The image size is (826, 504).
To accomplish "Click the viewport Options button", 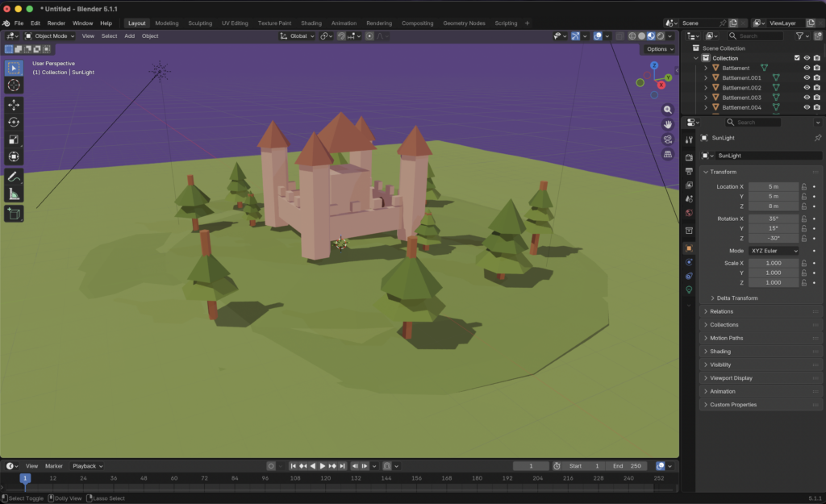I will coord(659,49).
